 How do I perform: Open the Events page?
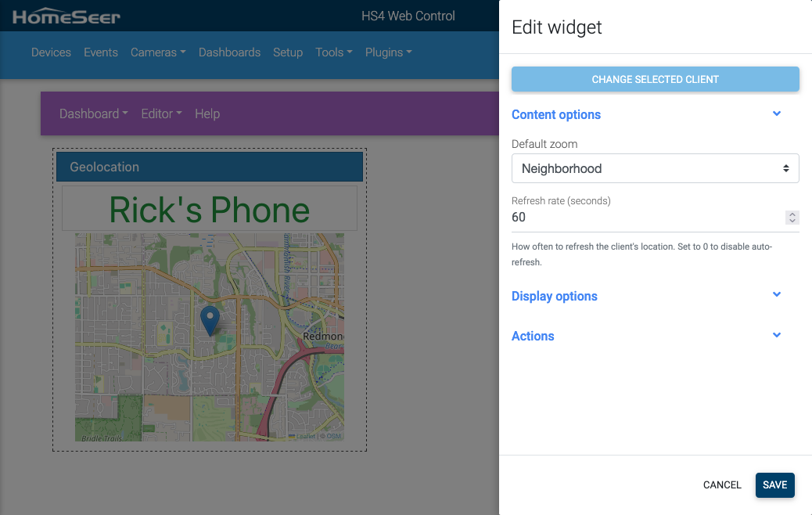click(101, 52)
